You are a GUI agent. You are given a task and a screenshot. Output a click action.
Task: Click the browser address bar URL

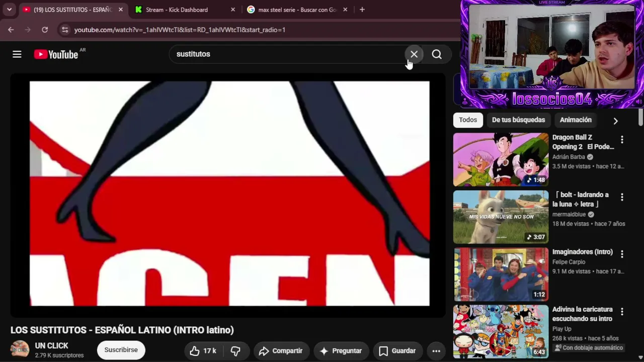click(x=180, y=30)
